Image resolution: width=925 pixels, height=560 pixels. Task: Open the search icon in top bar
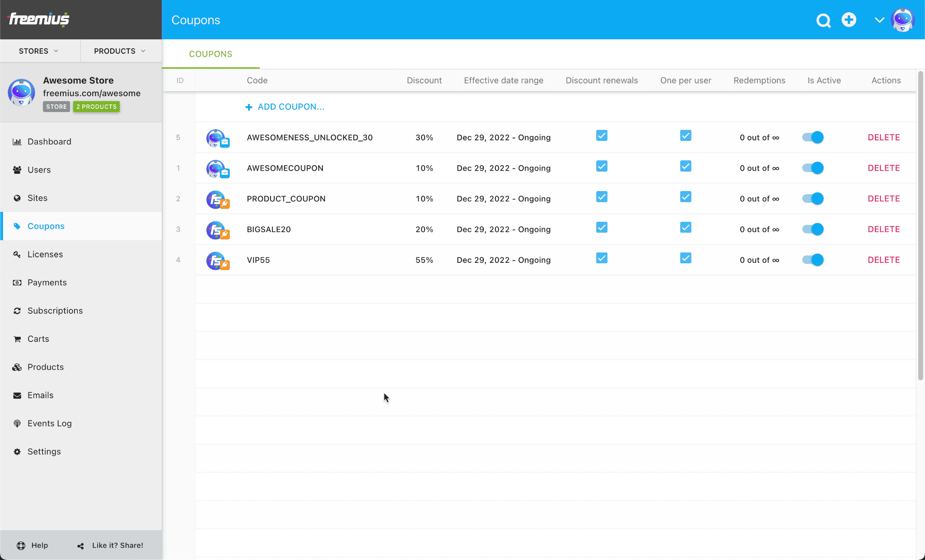point(823,20)
